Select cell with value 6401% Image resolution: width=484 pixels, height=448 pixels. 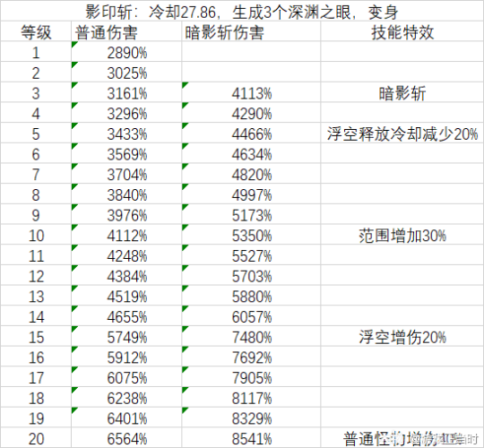[126, 418]
